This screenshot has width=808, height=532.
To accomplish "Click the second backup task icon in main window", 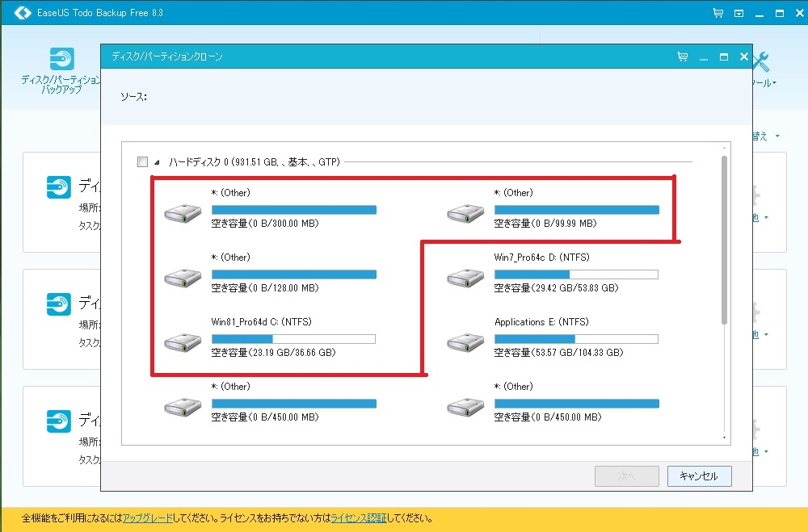I will (59, 304).
